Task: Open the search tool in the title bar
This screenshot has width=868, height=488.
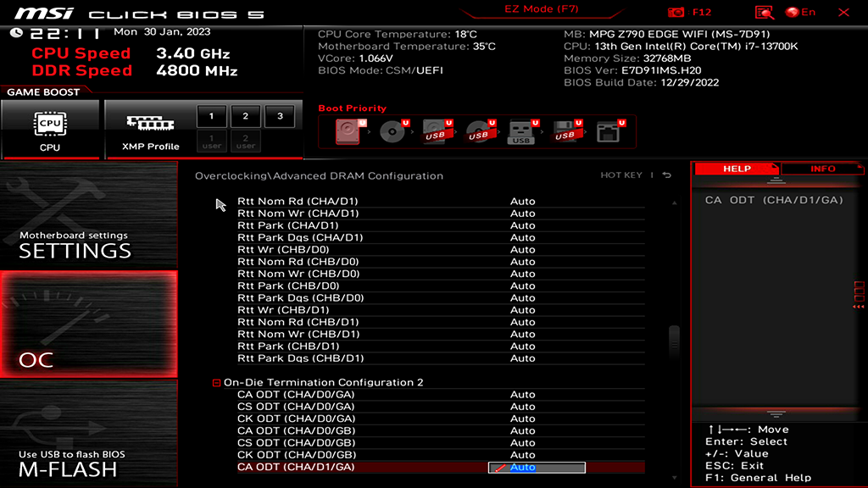Action: pos(764,12)
